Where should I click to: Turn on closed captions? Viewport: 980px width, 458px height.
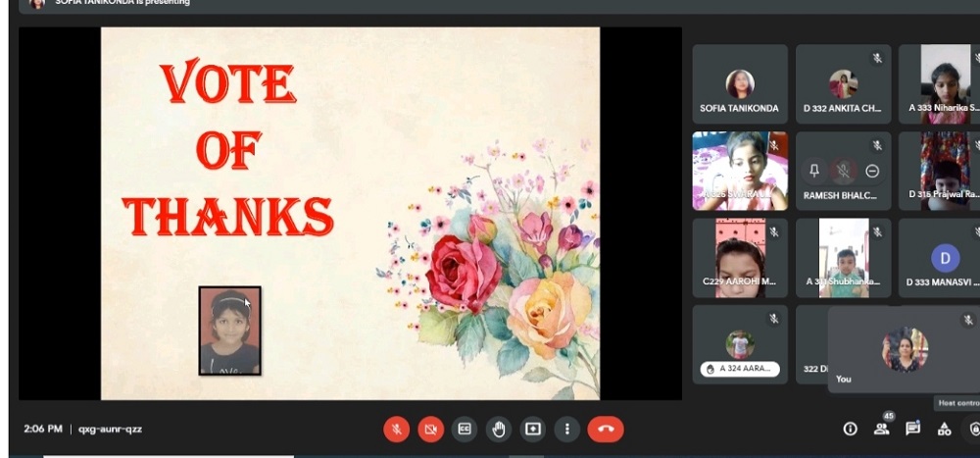click(465, 429)
